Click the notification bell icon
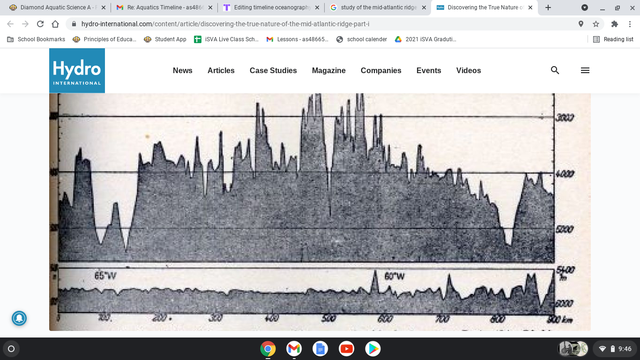The image size is (640, 360). pos(19,318)
